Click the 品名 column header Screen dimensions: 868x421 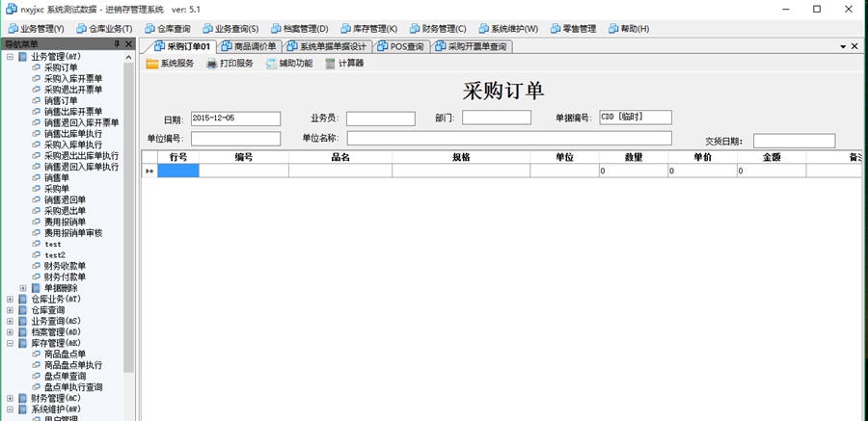(340, 157)
